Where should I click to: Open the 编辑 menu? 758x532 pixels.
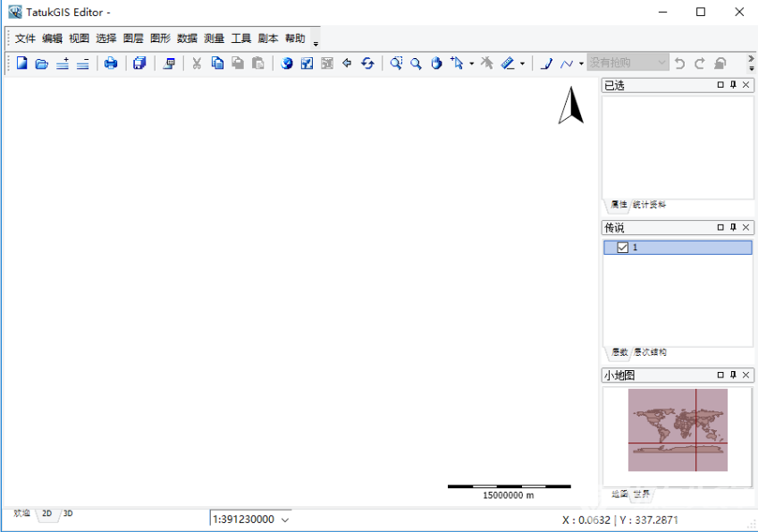(52, 38)
